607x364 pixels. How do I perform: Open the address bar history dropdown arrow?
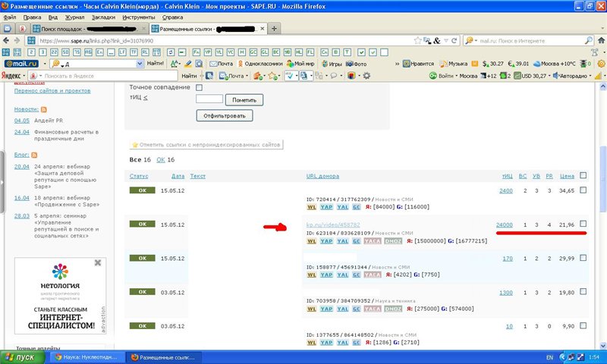tap(446, 41)
